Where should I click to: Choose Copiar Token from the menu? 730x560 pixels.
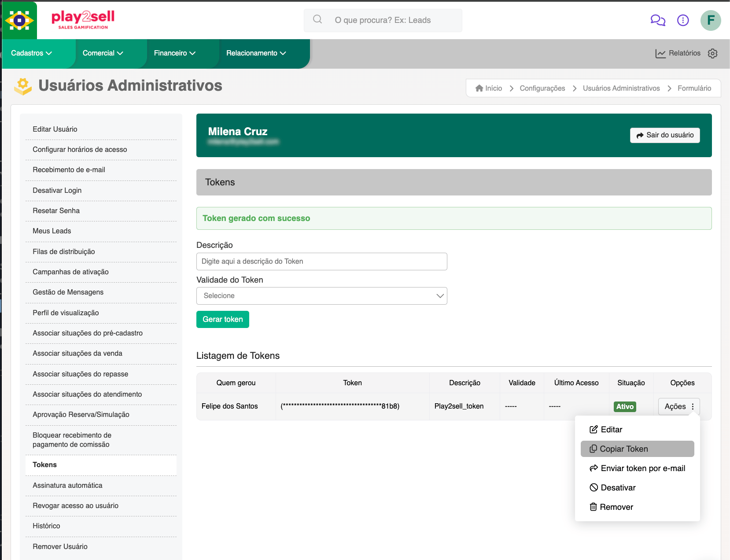[x=637, y=449]
